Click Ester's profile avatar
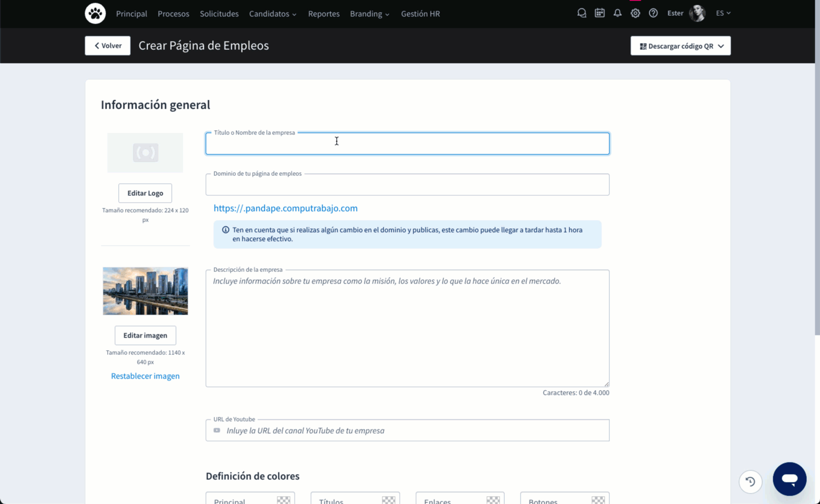 click(697, 13)
